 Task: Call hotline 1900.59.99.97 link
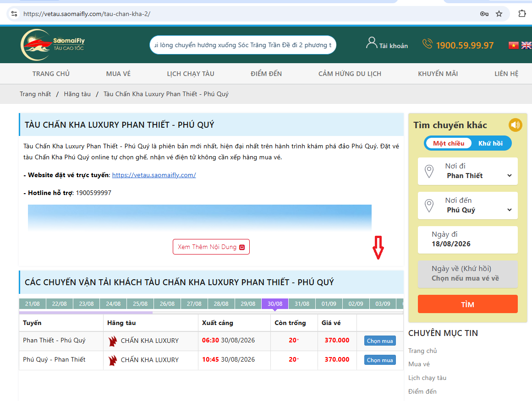pos(465,45)
